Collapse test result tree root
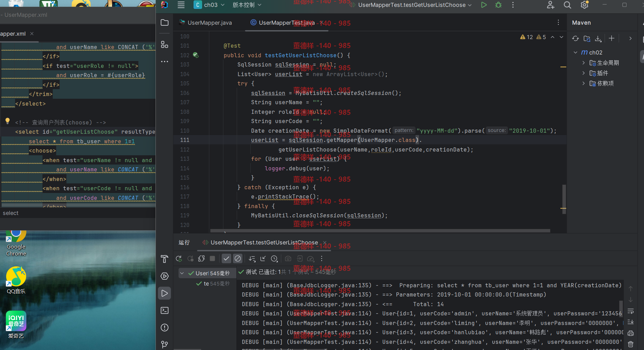 click(x=182, y=273)
